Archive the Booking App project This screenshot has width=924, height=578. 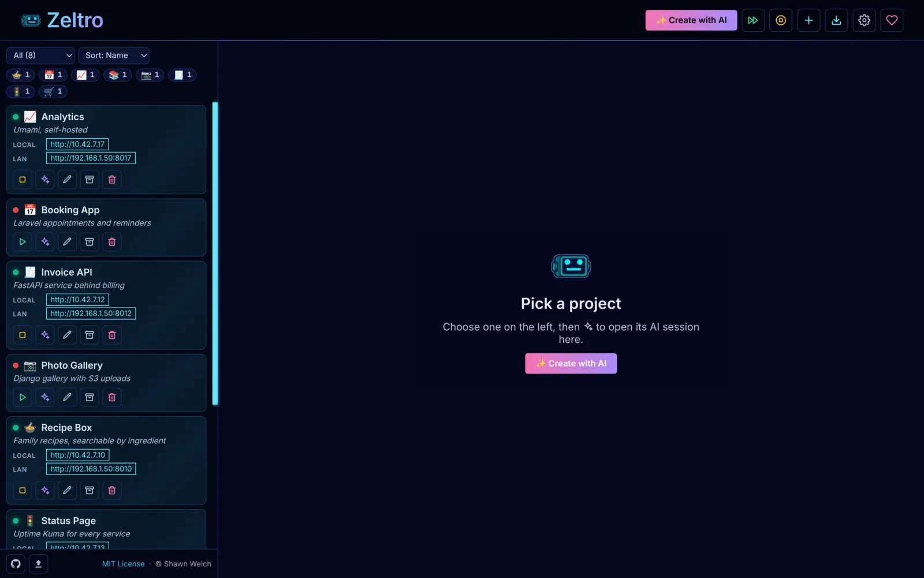click(90, 242)
